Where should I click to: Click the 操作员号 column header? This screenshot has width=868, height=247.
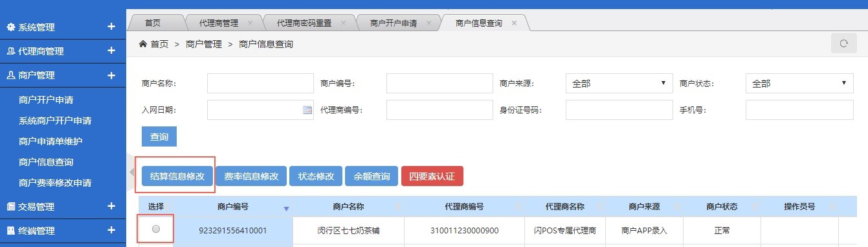coord(799,207)
